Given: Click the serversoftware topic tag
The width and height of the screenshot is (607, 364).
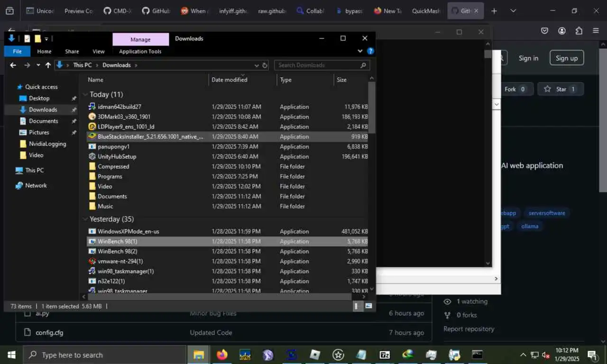Looking at the screenshot, I should (x=547, y=213).
